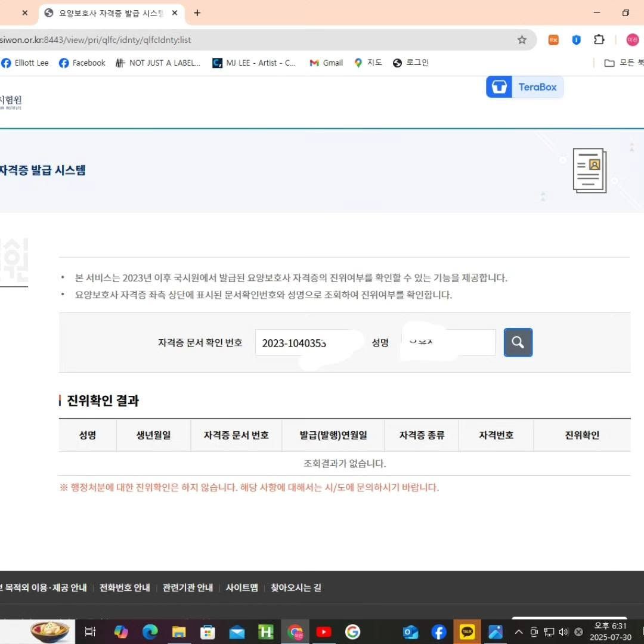The width and height of the screenshot is (644, 644).
Task: Click the 자격증 종류 column header
Action: coord(422,435)
